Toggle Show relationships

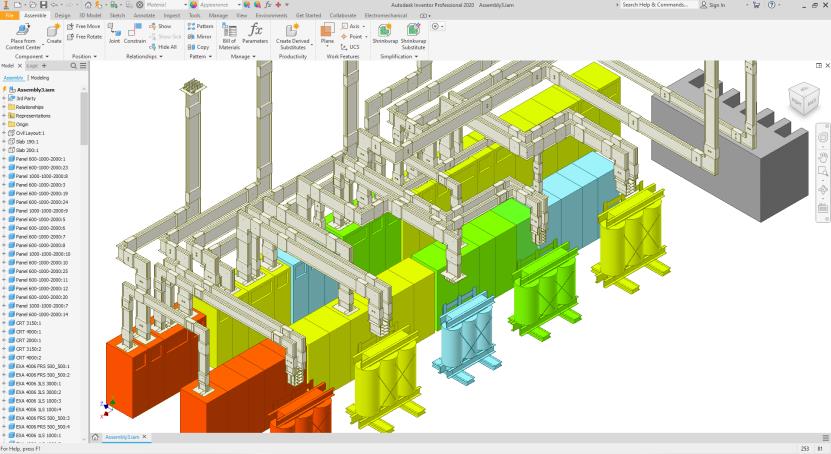[x=160, y=26]
